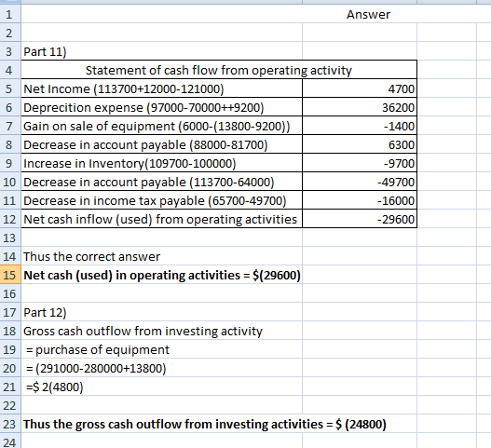Select highlighted row header 15

pyautogui.click(x=10, y=275)
